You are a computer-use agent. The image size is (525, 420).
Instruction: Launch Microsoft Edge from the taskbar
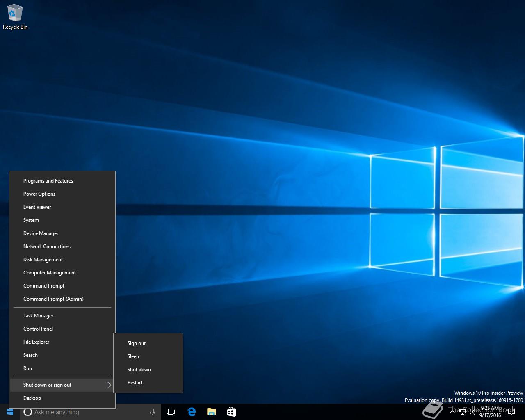tap(192, 412)
